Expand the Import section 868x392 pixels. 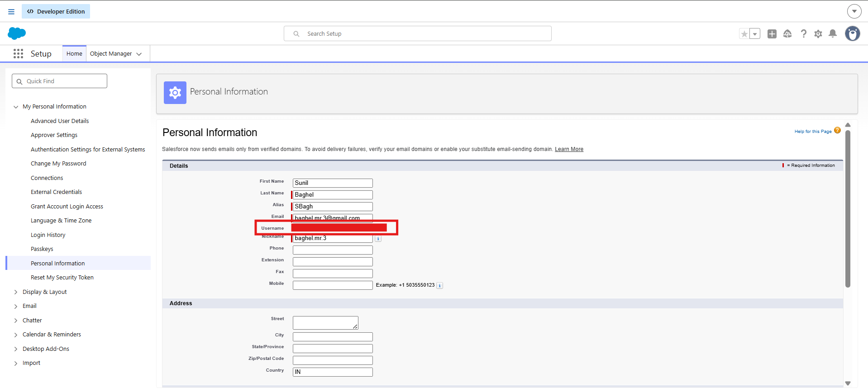[x=16, y=363]
